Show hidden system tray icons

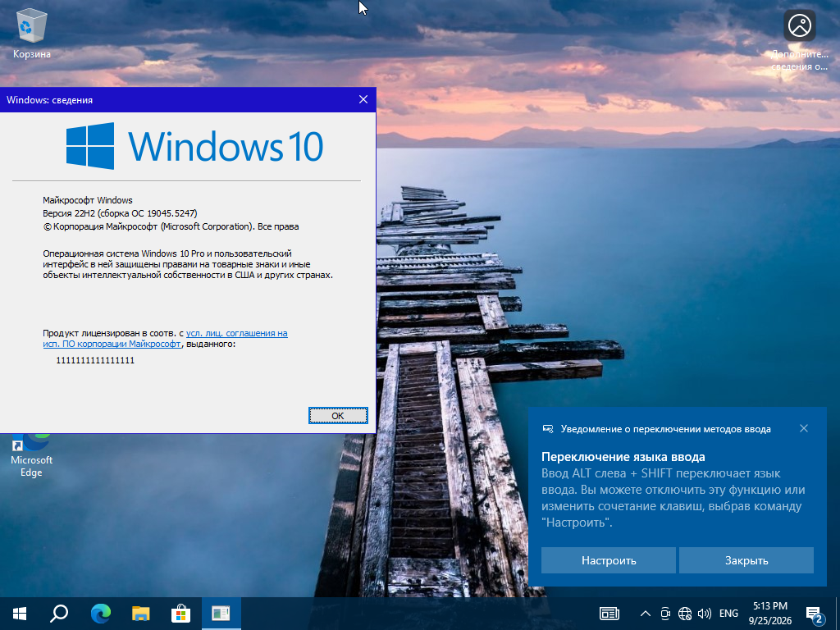645,614
